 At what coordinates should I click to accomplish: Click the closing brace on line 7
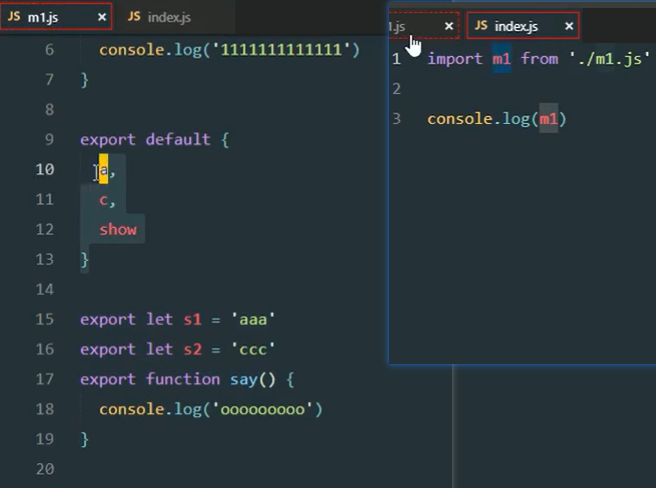click(85, 80)
